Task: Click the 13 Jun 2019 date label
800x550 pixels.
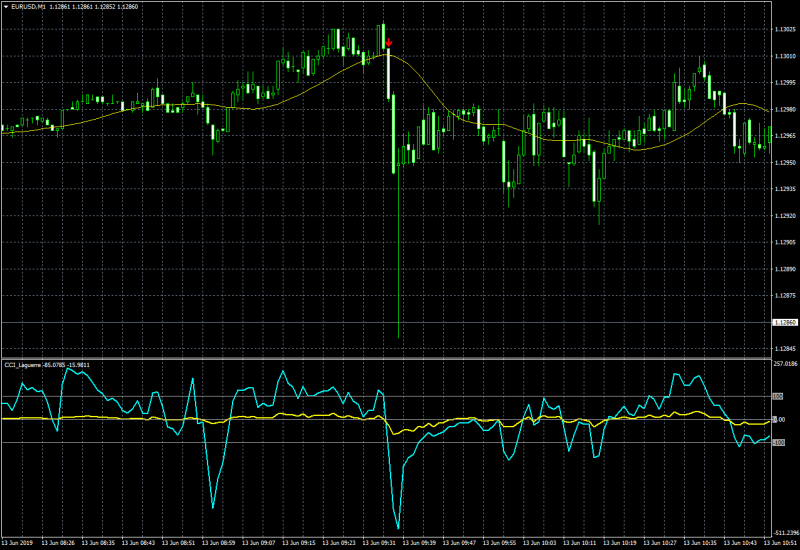Action: pyautogui.click(x=17, y=543)
